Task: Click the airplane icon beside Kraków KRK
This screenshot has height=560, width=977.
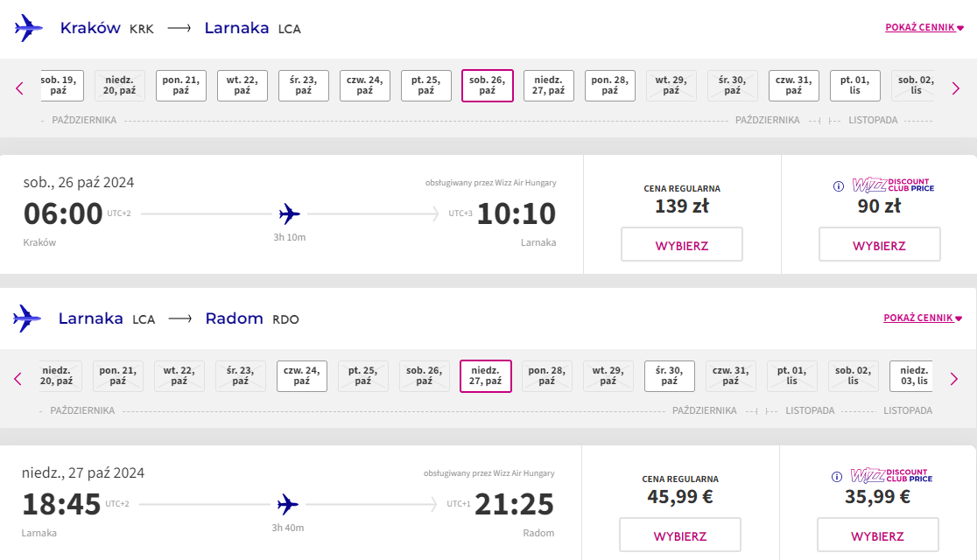Action: coord(29,28)
